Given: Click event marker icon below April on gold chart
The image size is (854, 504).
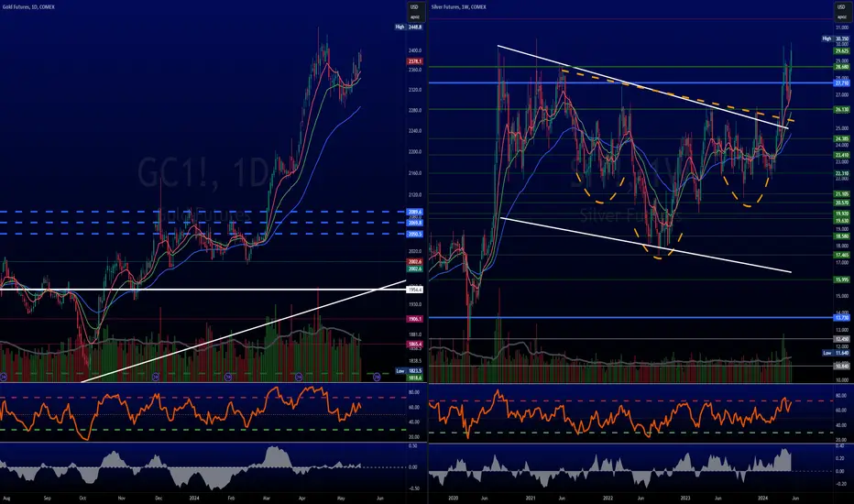Looking at the screenshot, I should 299,377.
